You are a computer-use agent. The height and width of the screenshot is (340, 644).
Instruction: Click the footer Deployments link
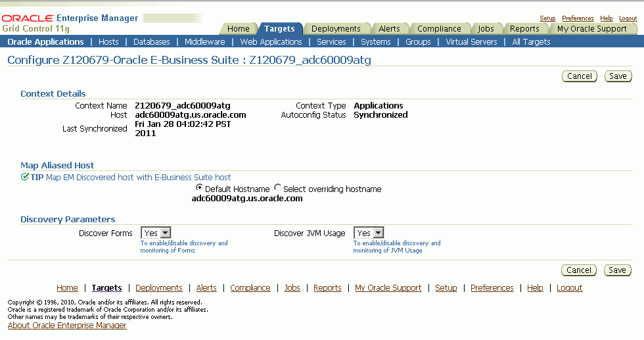[x=159, y=288]
